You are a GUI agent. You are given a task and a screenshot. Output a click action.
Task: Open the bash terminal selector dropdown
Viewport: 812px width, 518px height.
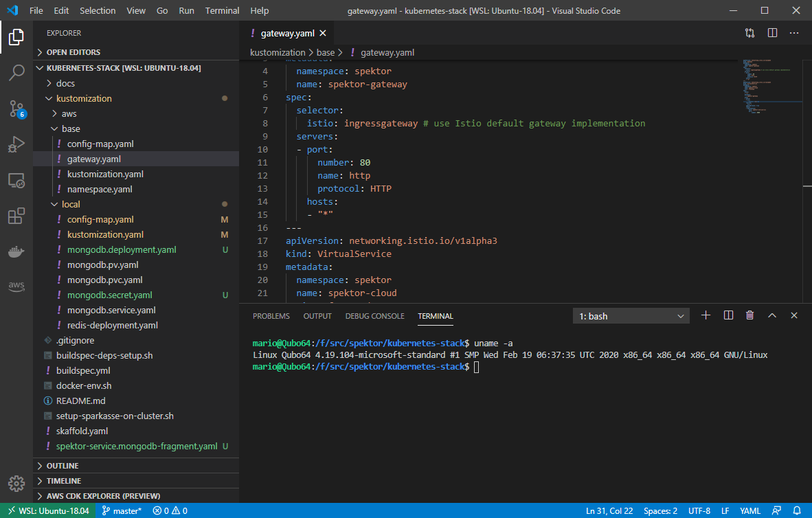tap(630, 315)
